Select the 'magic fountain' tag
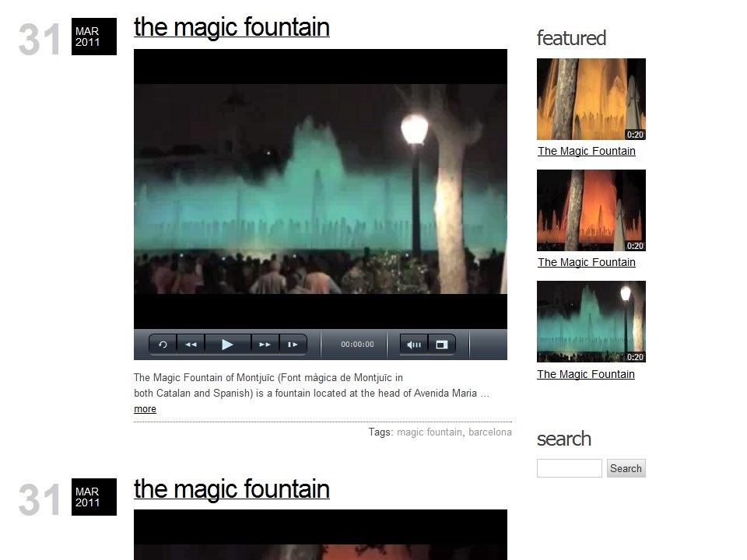The width and height of the screenshot is (747, 560). (x=429, y=432)
